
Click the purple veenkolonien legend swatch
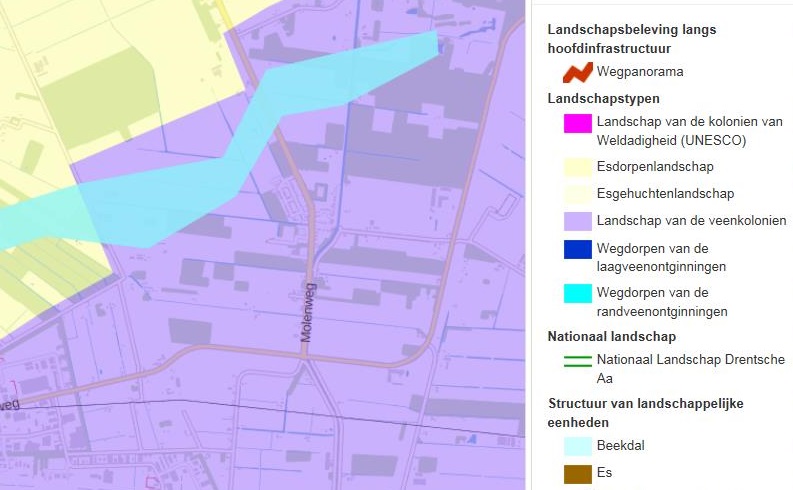click(578, 221)
